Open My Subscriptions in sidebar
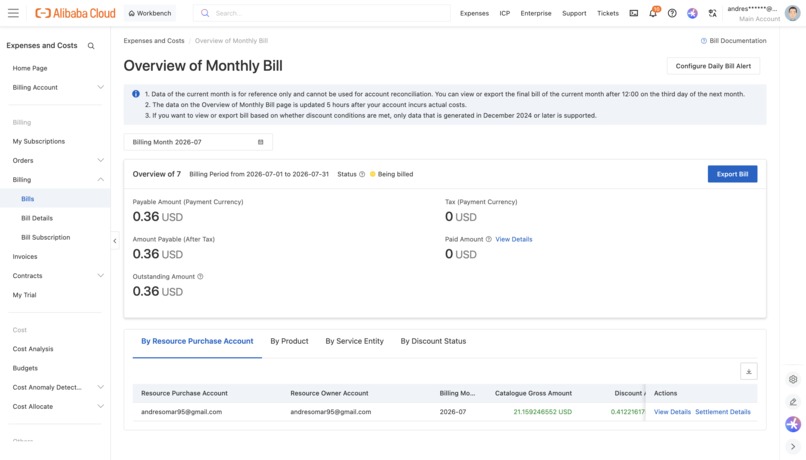Screen dimensions: 806x460 click(39, 141)
